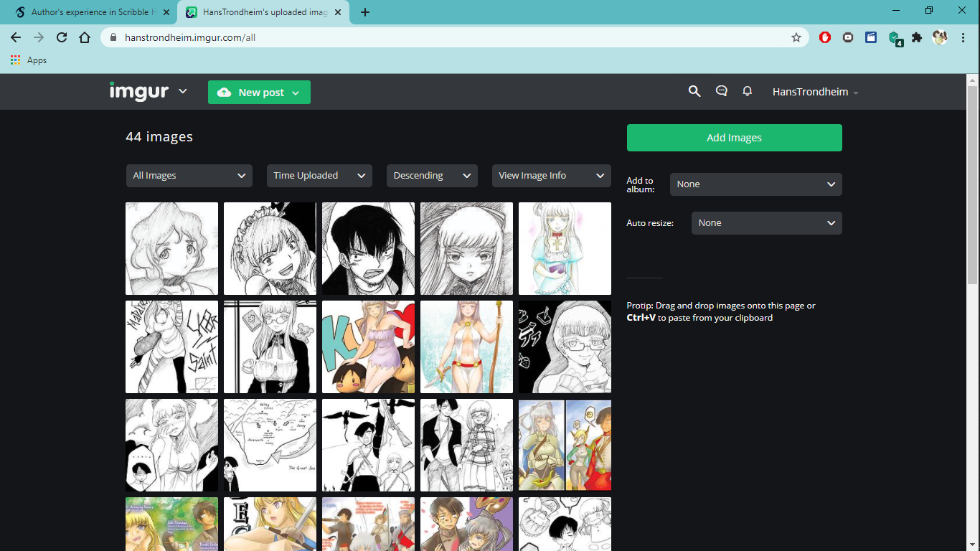The width and height of the screenshot is (980, 551).
Task: Open the notifications bell icon
Action: [x=748, y=91]
